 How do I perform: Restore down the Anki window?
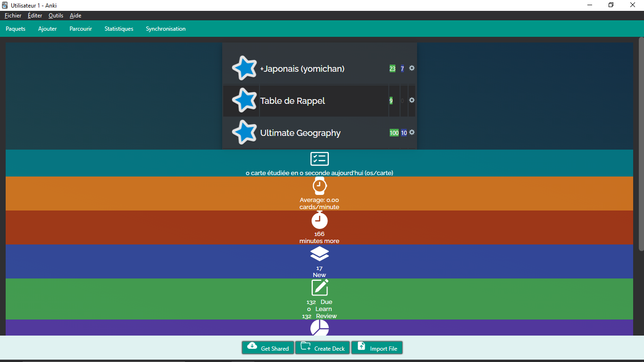pyautogui.click(x=611, y=5)
